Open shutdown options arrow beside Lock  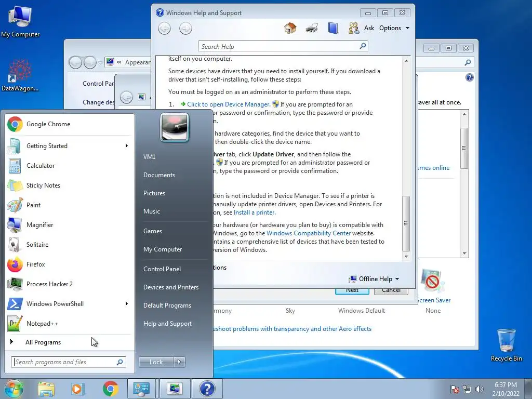pos(179,362)
